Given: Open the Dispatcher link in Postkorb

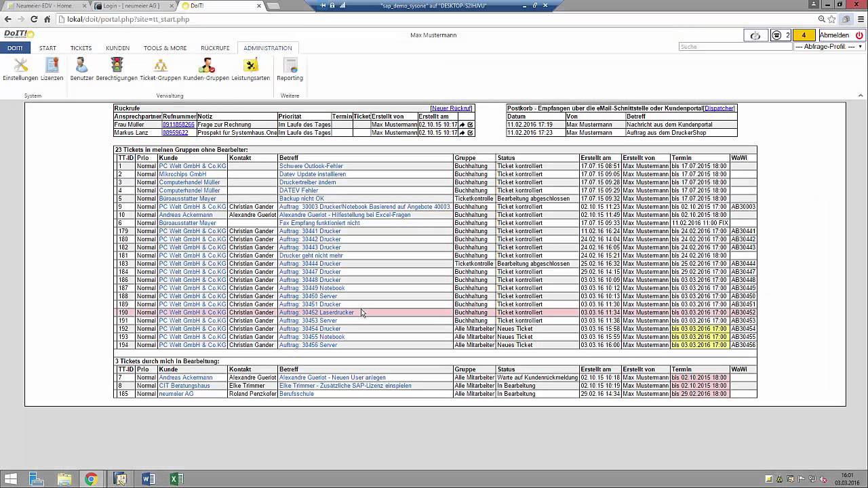Looking at the screenshot, I should click(719, 108).
